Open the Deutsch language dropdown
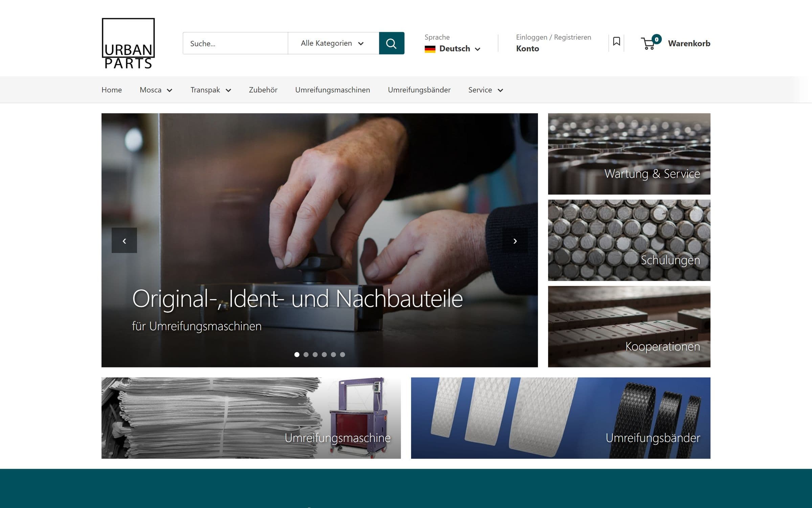Viewport: 812px width, 508px height. click(453, 49)
